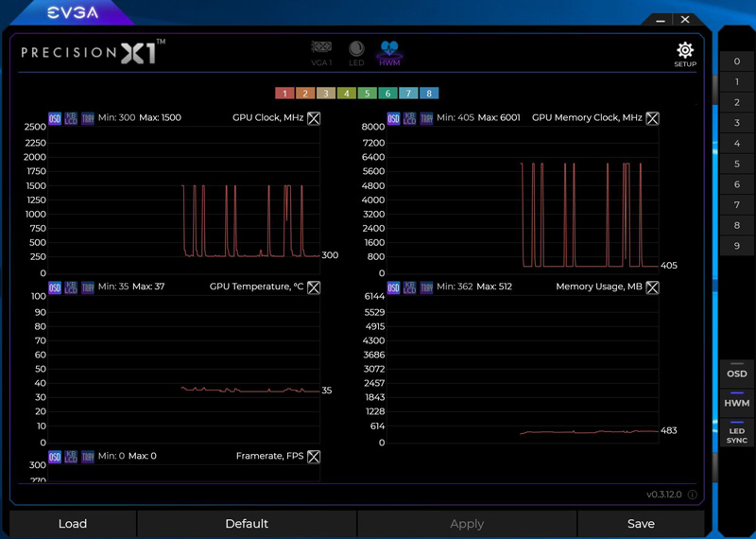Click the v0.3.12.0 version text
Screen dimensions: 756x539
click(x=664, y=495)
